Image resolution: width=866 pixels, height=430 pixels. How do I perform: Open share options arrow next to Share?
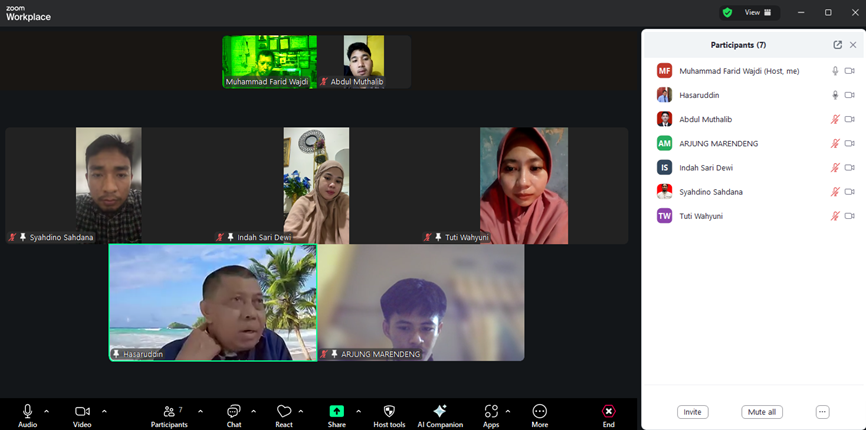[x=358, y=411]
